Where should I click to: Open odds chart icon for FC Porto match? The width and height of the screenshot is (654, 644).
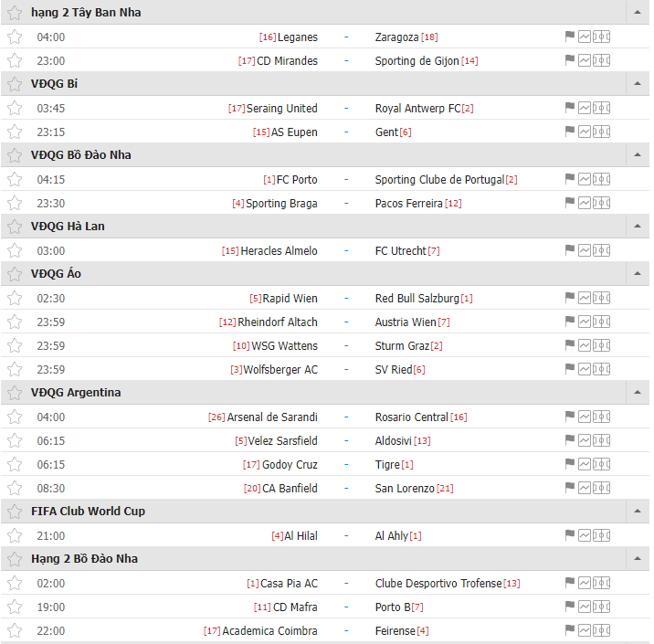tap(585, 179)
